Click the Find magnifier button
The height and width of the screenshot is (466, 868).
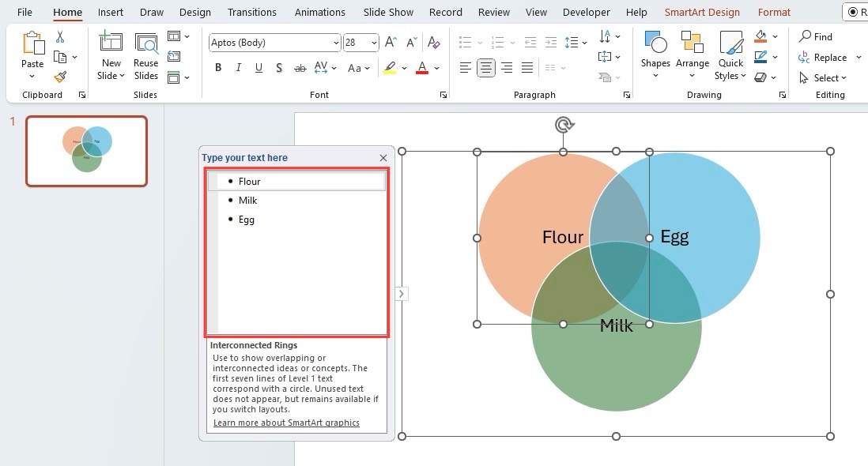tap(816, 36)
